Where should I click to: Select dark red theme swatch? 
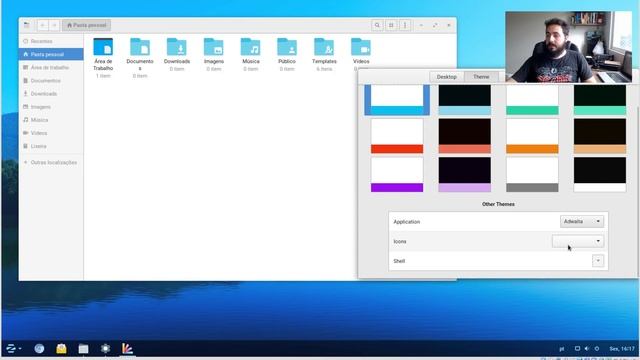[464, 136]
